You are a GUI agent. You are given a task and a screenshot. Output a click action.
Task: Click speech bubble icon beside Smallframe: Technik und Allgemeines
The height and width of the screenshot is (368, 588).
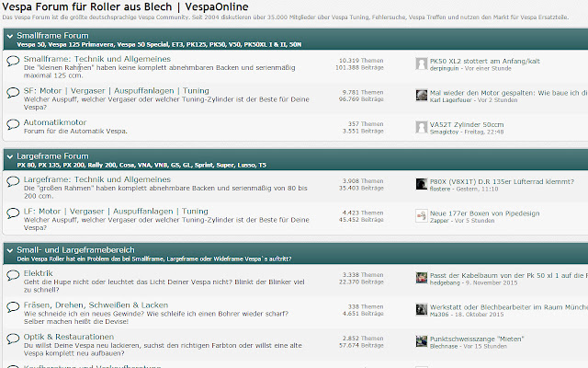coord(13,61)
